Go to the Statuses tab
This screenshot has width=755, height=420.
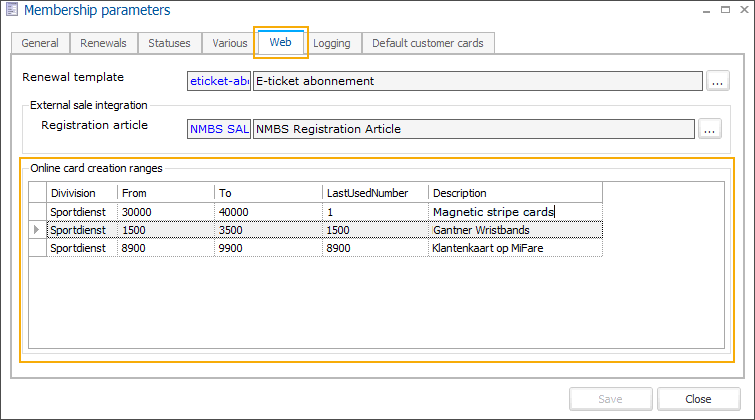(x=169, y=44)
